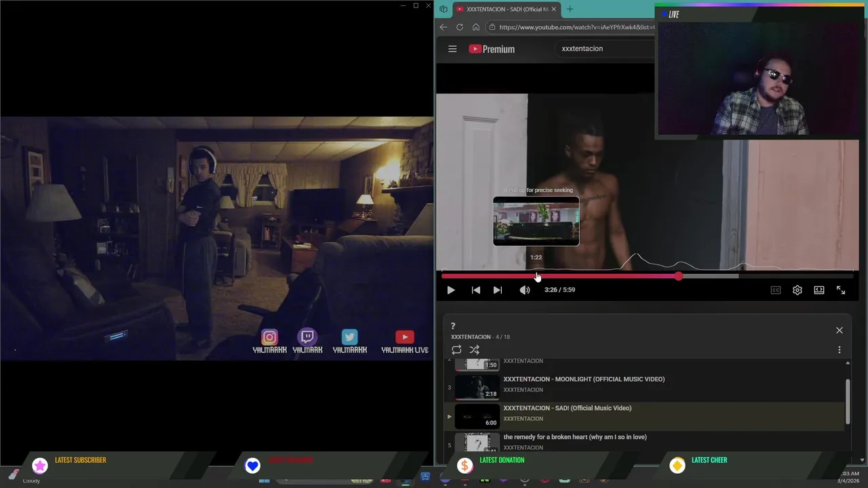Open a new browser tab

coord(570,9)
